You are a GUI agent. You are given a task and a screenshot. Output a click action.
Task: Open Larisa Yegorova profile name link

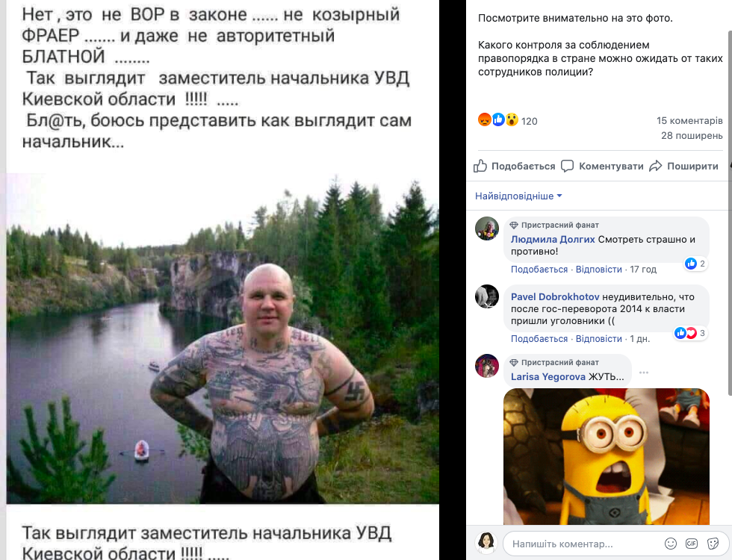point(548,376)
